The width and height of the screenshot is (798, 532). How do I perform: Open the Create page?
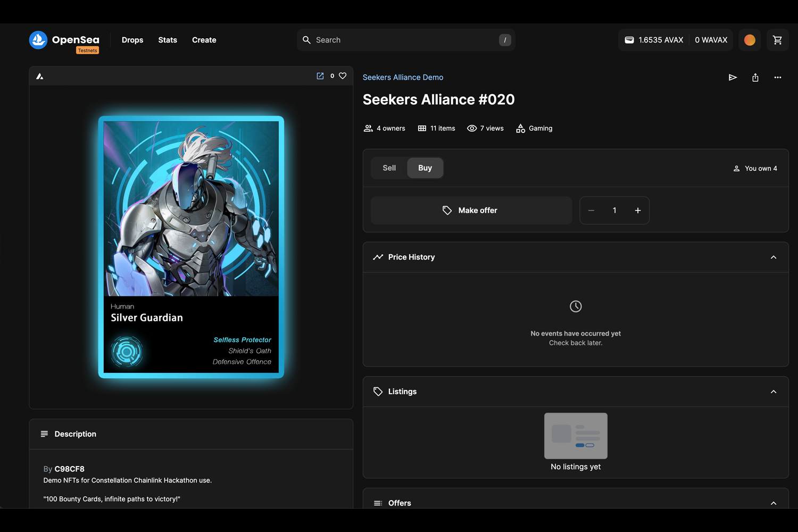coord(204,40)
